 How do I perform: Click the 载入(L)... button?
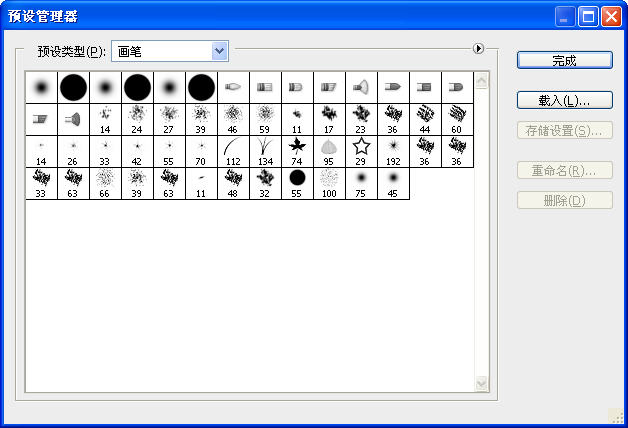(564, 100)
